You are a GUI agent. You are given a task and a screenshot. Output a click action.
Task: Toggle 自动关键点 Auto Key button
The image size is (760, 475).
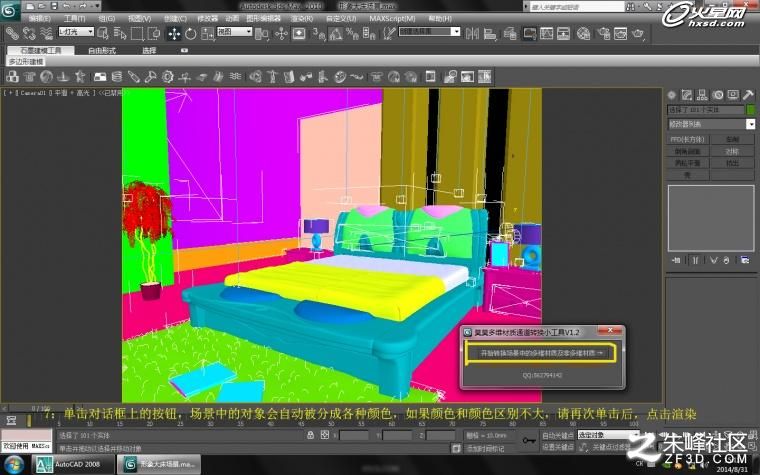point(557,436)
